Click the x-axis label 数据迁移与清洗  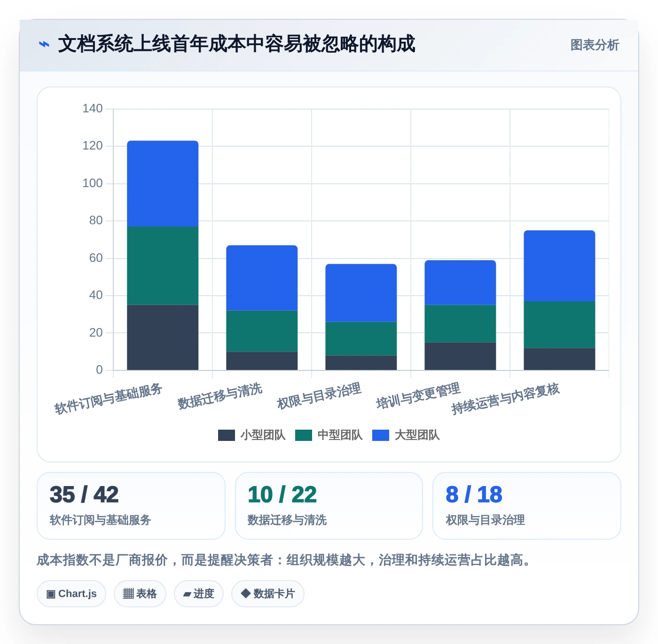220,396
